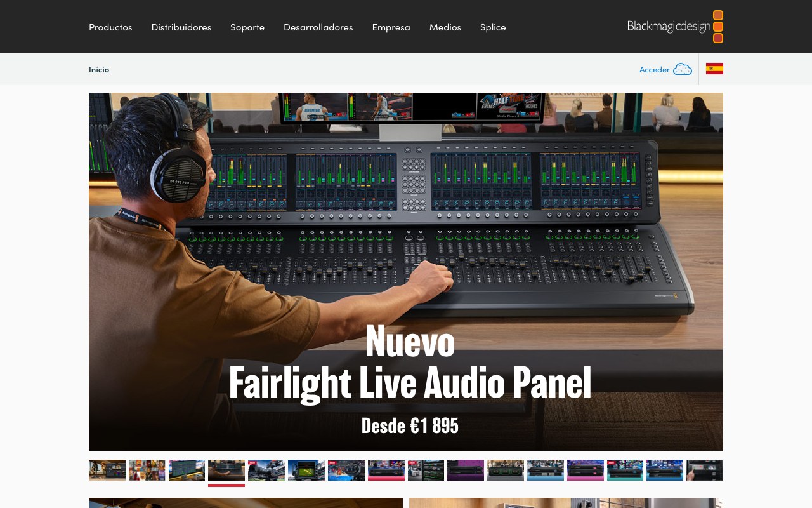Select the active thumbnail with red underline
The image size is (812, 508).
226,471
